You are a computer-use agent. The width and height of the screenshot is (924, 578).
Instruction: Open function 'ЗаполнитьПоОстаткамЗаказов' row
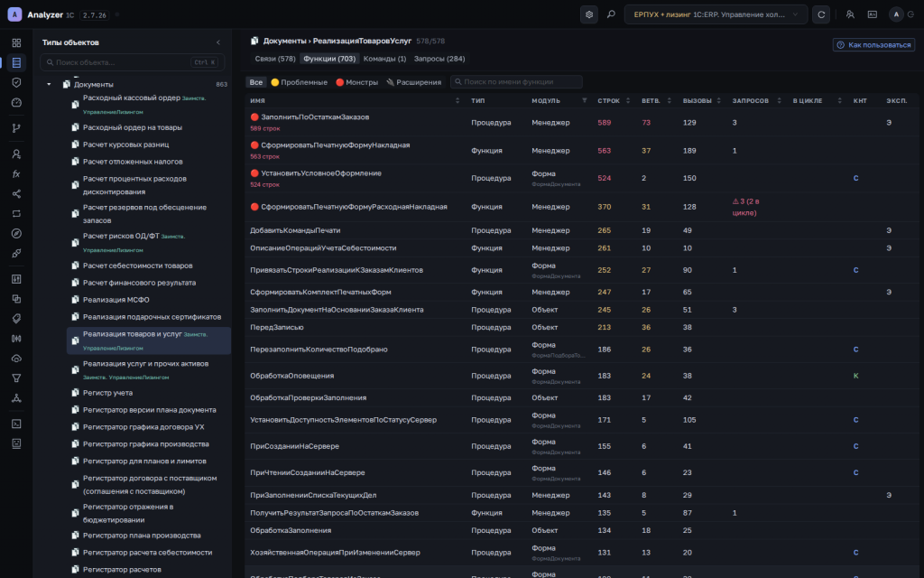pyautogui.click(x=581, y=122)
